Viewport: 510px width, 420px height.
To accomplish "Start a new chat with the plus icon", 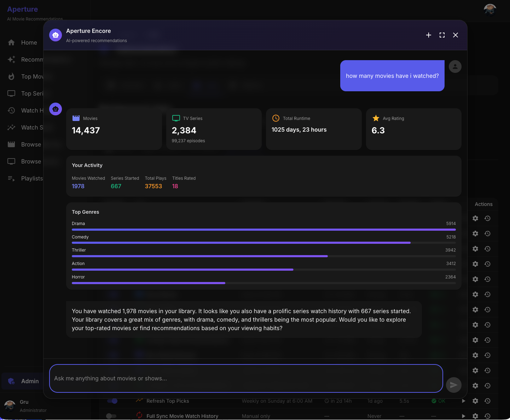I will [429, 35].
